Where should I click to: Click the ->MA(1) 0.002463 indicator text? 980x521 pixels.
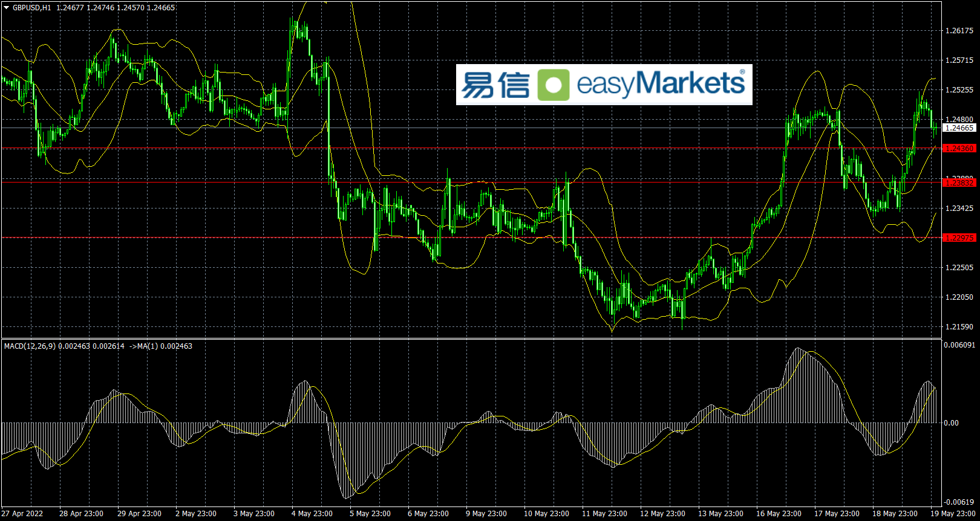(x=161, y=346)
